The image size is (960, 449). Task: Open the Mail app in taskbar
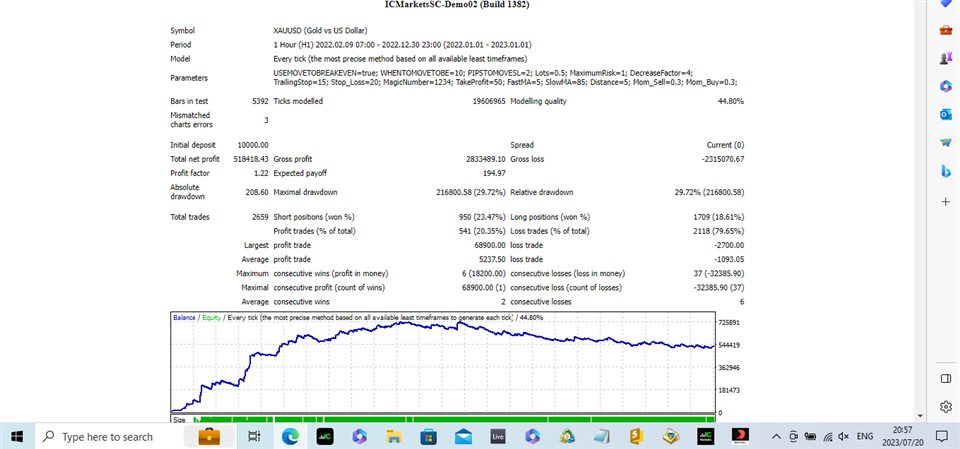tap(463, 437)
